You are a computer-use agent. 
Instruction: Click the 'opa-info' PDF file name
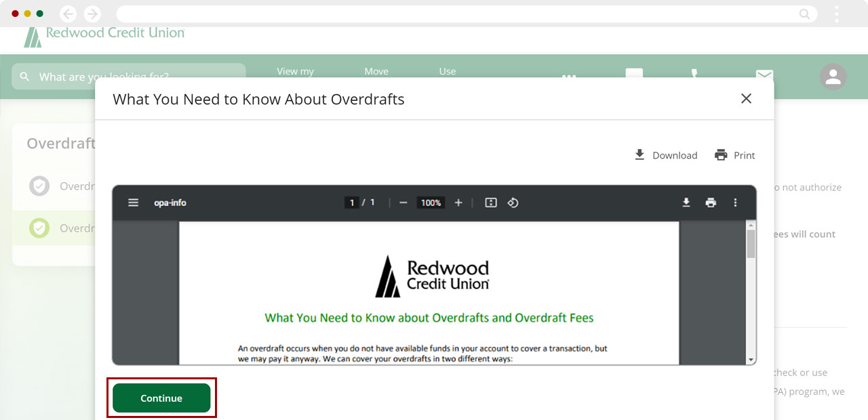click(x=170, y=203)
